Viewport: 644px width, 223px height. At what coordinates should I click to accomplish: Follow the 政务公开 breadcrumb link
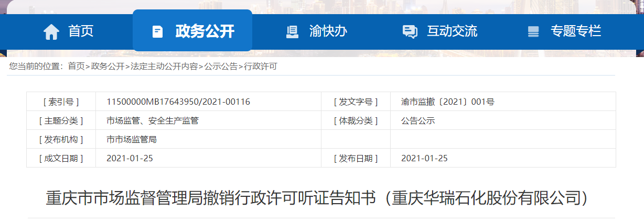point(108,66)
